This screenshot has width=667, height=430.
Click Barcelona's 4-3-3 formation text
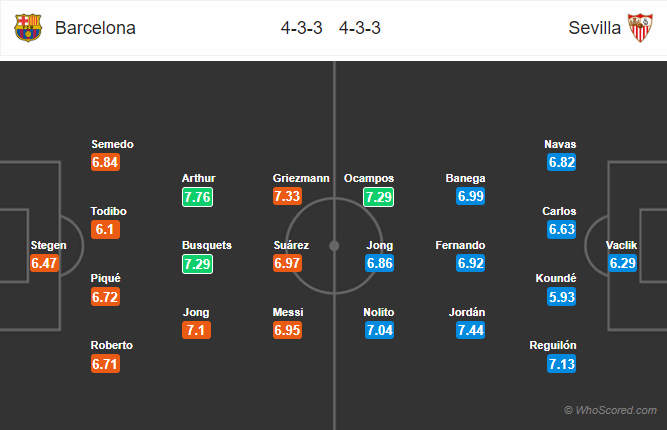[302, 28]
